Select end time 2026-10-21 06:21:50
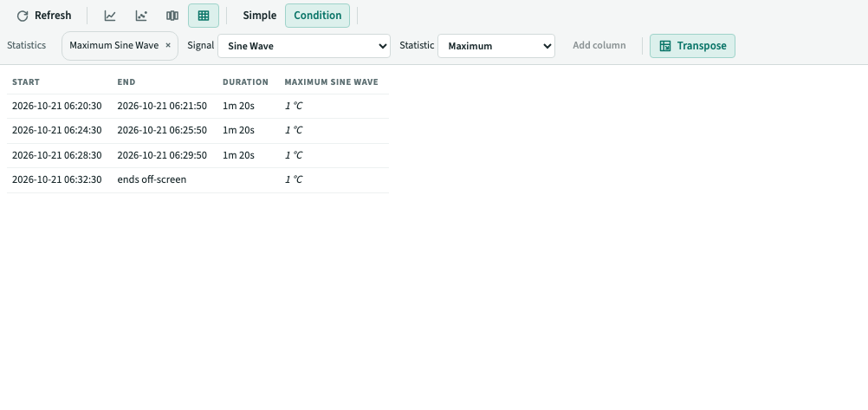This screenshot has height=410, width=868. pos(162,106)
